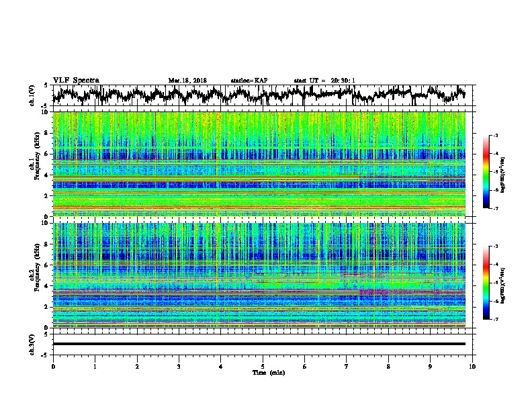Click the ch.1 spectrogram color bar
Viewport: 532px width, 411px height.
pos(486,172)
